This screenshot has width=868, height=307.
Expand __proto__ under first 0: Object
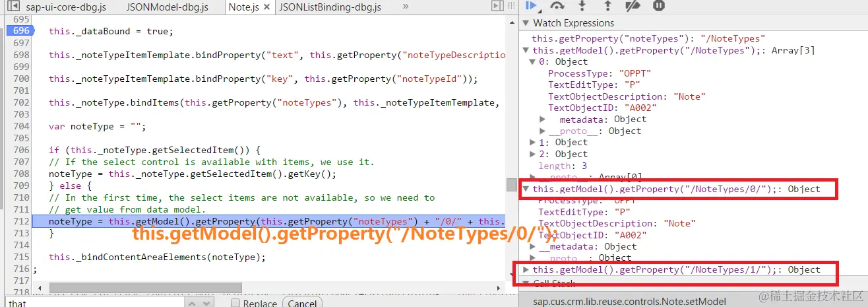coord(542,131)
